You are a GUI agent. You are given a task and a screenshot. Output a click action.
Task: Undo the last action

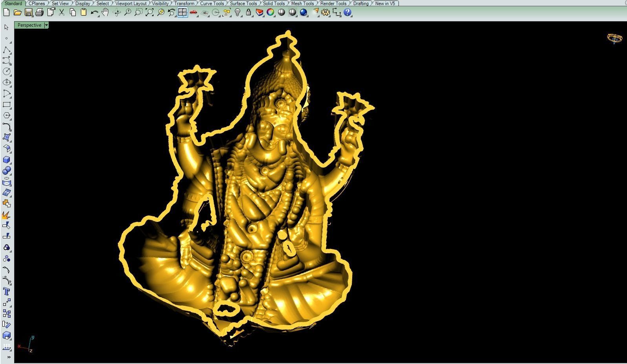click(95, 13)
